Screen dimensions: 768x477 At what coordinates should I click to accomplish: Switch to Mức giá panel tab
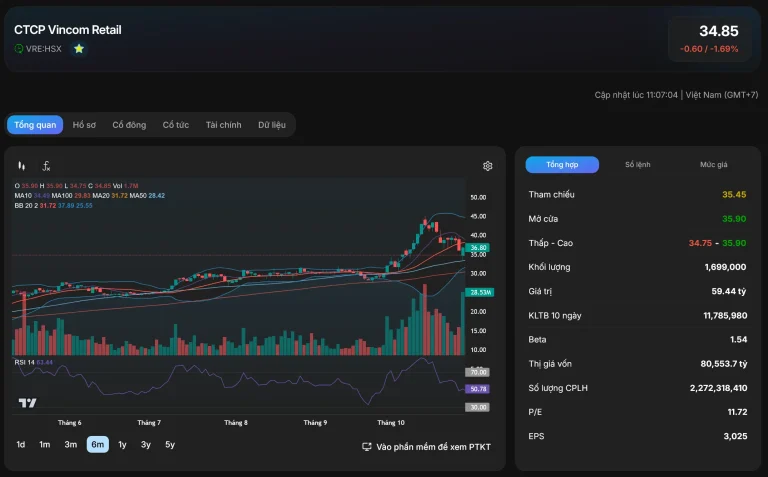714,165
